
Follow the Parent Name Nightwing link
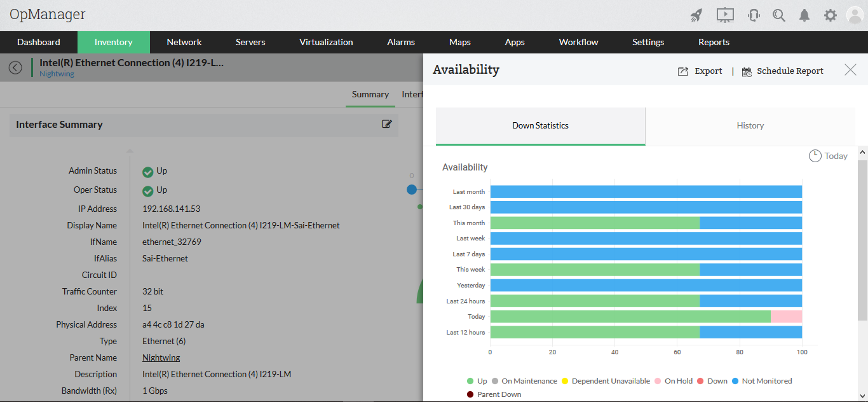point(161,357)
